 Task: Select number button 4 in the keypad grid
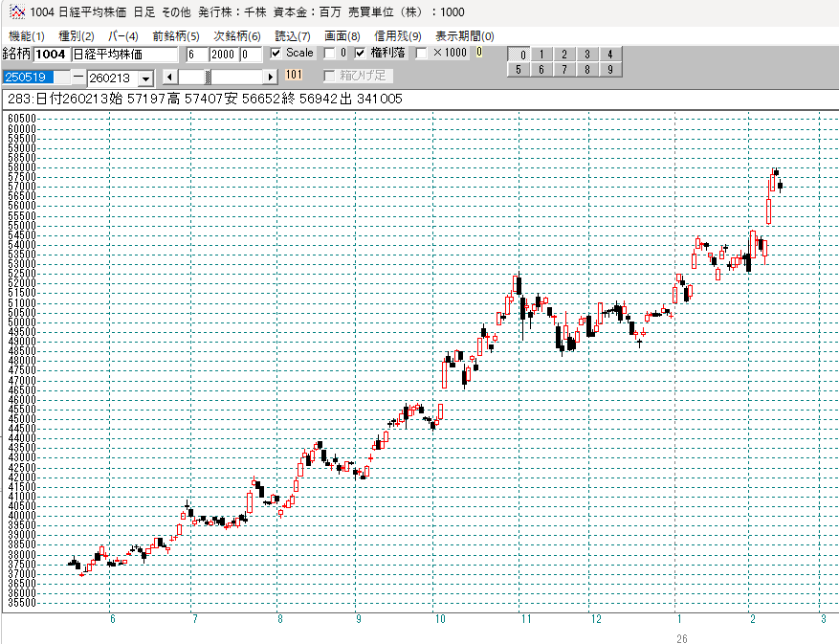(609, 55)
